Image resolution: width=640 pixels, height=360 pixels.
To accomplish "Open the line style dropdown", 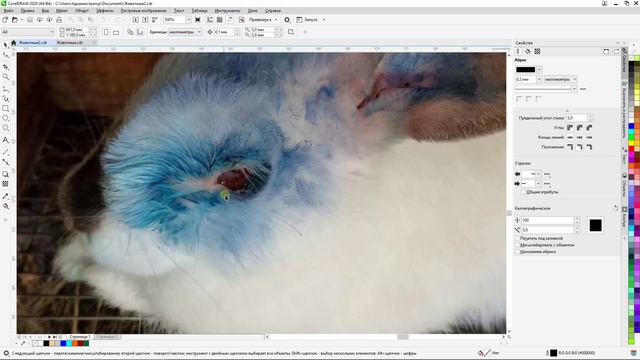I will click(574, 89).
